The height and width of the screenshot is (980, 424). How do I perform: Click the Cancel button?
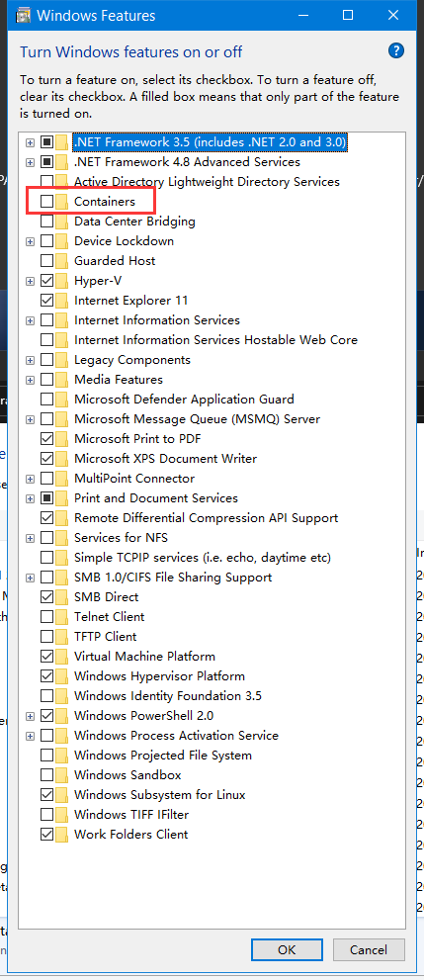[x=369, y=949]
